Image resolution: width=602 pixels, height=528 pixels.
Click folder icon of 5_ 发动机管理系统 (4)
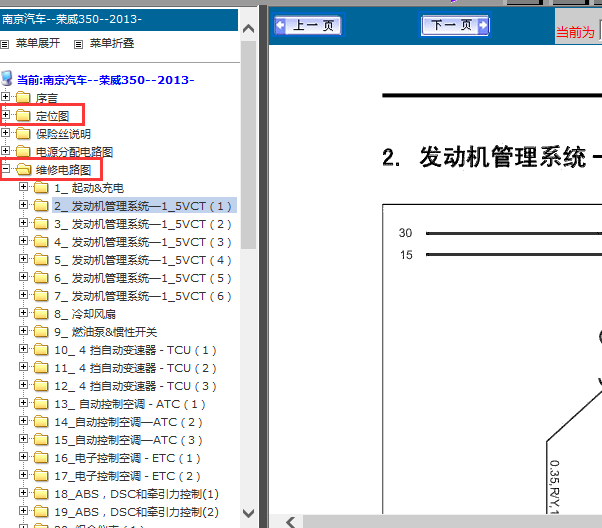(x=41, y=260)
